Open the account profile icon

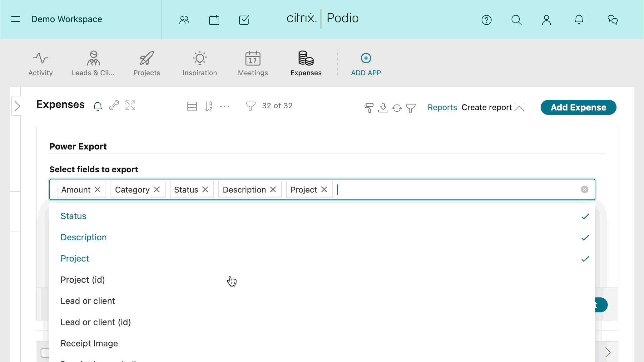[x=547, y=20]
